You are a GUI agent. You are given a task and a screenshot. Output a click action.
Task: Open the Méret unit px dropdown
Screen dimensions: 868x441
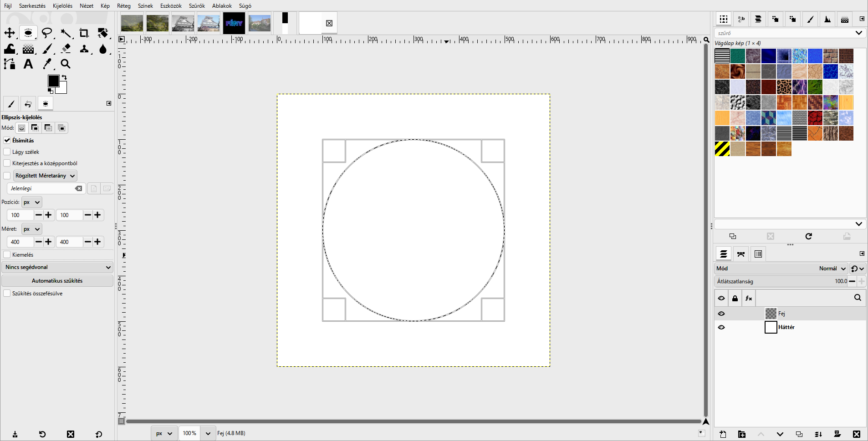(x=31, y=229)
